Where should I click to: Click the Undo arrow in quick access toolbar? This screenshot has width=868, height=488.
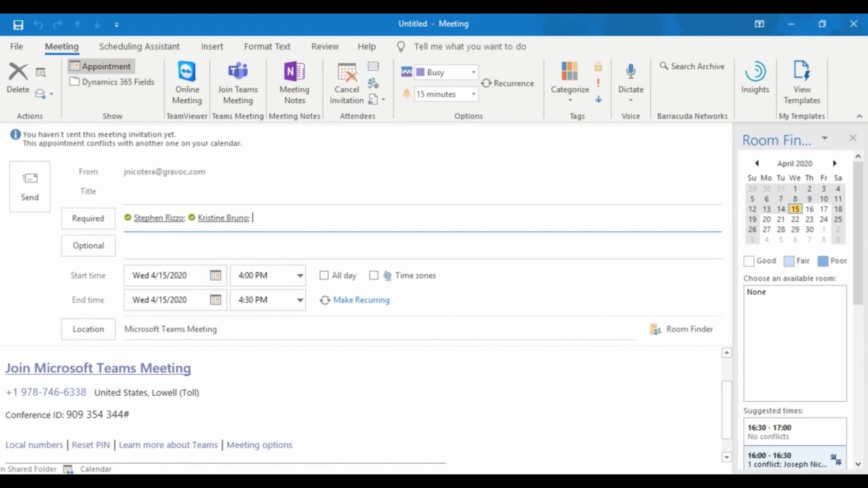click(x=38, y=24)
